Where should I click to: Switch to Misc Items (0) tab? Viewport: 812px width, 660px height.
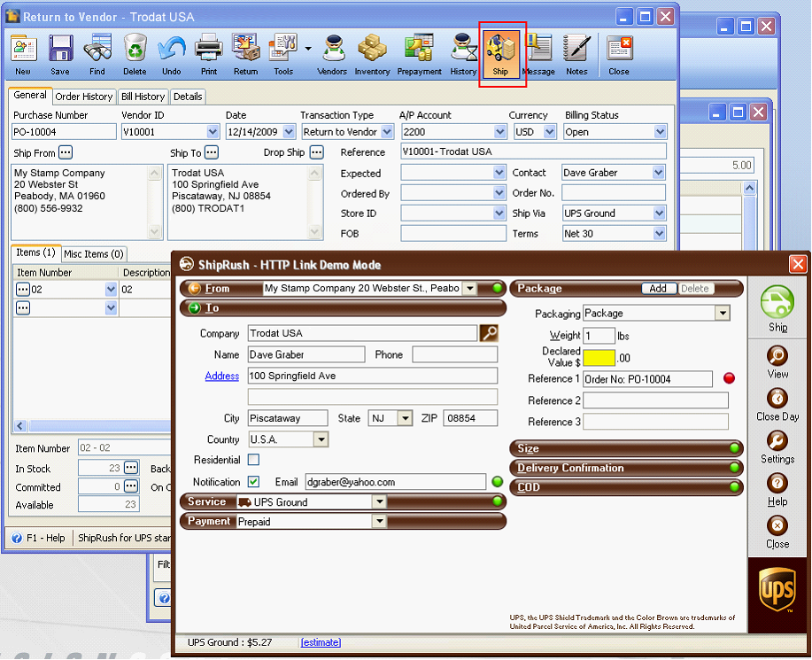point(94,254)
